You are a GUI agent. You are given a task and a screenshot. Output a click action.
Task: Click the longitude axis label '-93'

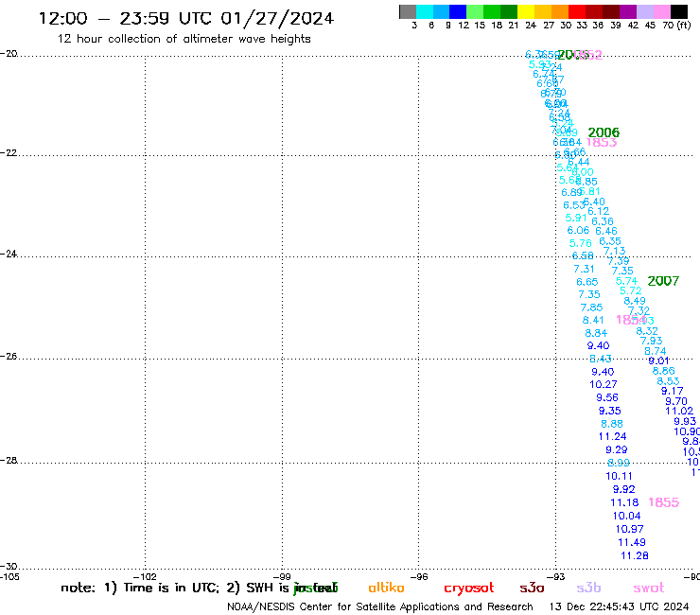pyautogui.click(x=556, y=577)
